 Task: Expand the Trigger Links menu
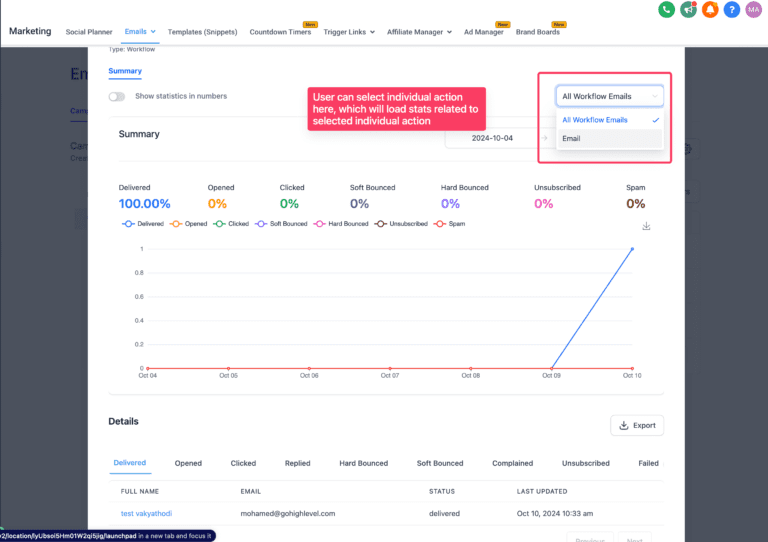click(x=349, y=32)
